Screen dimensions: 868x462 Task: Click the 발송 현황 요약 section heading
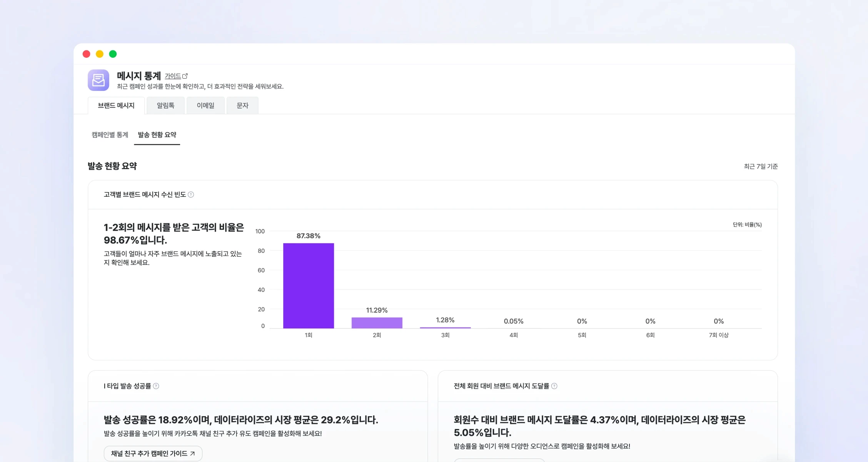coord(112,166)
